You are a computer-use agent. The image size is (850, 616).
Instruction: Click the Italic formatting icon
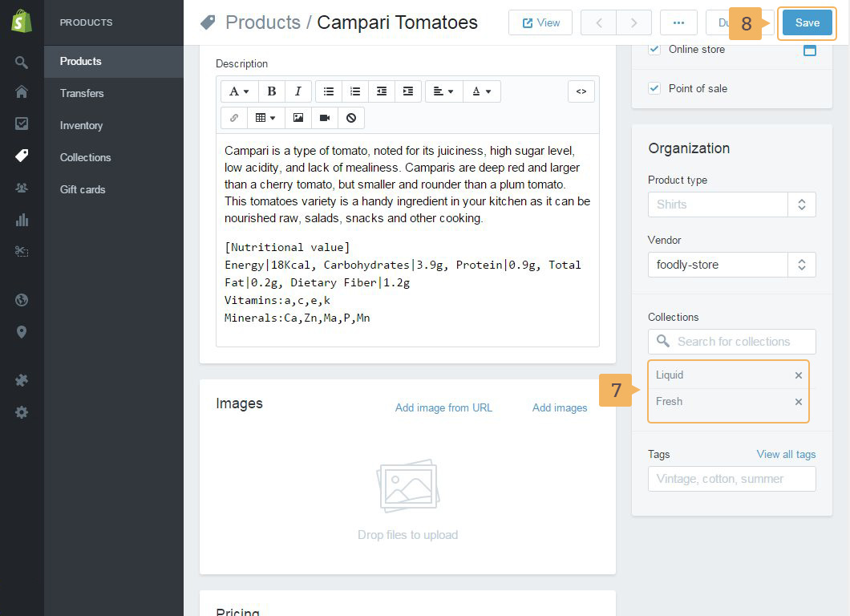[x=298, y=91]
